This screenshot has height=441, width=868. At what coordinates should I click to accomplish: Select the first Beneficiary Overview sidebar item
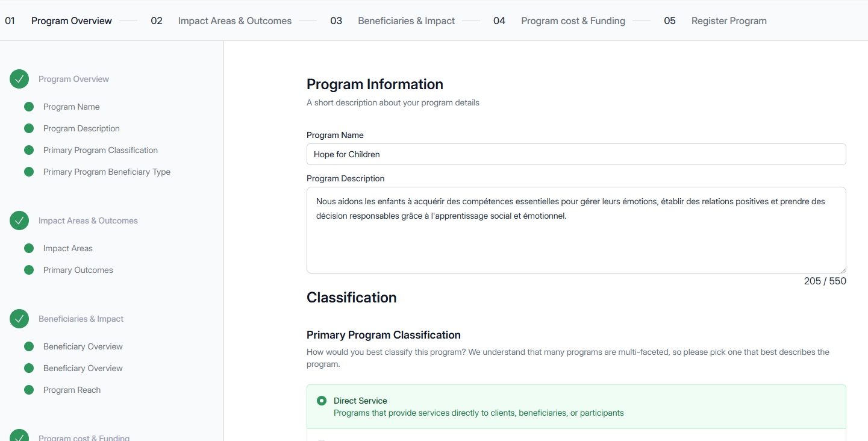tap(83, 346)
